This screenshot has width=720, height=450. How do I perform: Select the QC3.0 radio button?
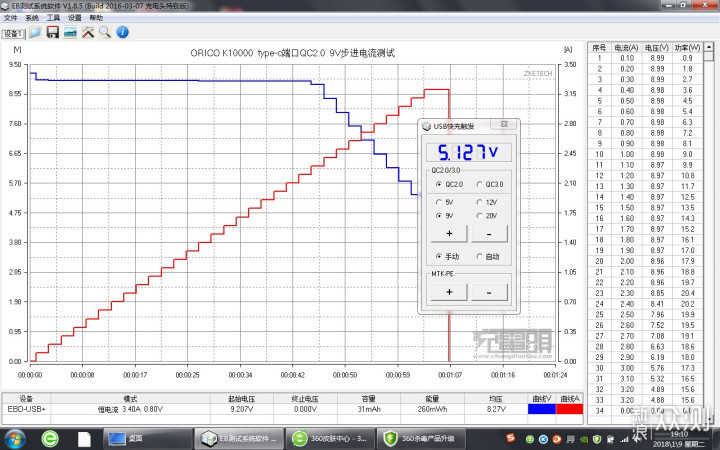477,184
